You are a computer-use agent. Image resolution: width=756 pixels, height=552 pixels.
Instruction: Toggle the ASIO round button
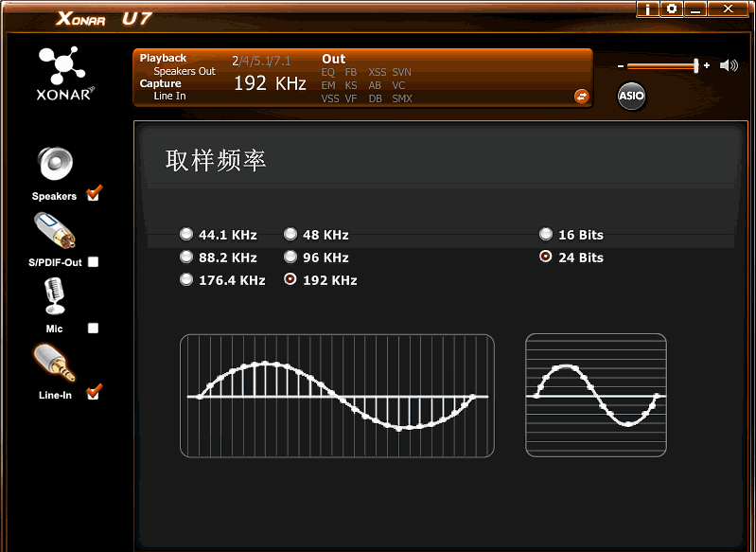pyautogui.click(x=631, y=96)
